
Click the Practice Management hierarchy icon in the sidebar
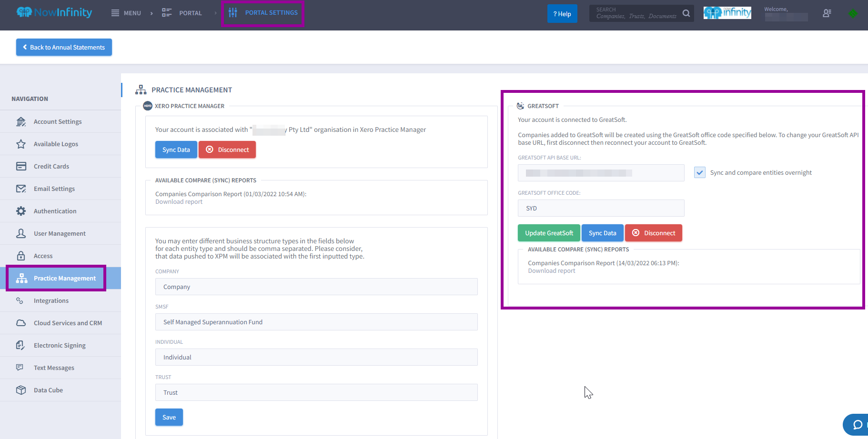pyautogui.click(x=21, y=278)
